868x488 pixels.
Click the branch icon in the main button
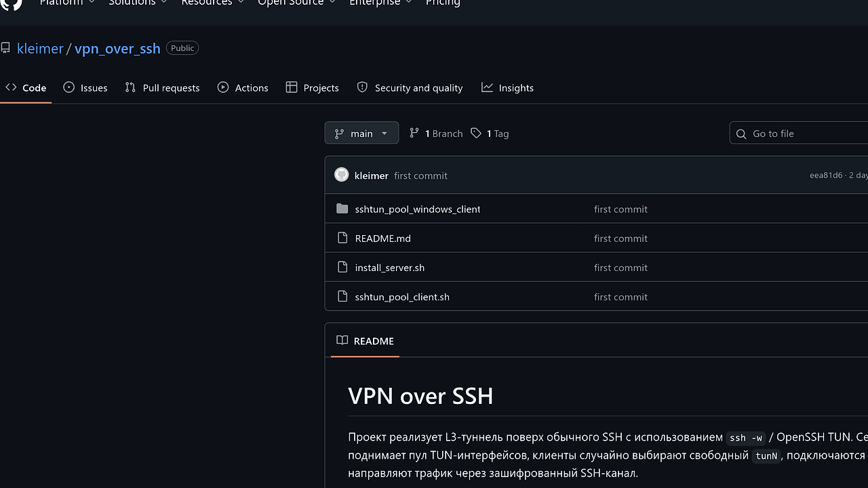tap(339, 134)
